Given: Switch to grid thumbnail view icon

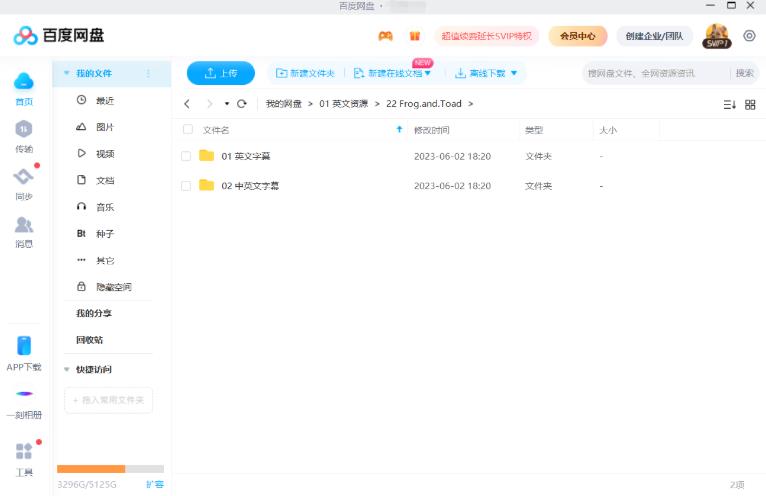Looking at the screenshot, I should pos(750,104).
